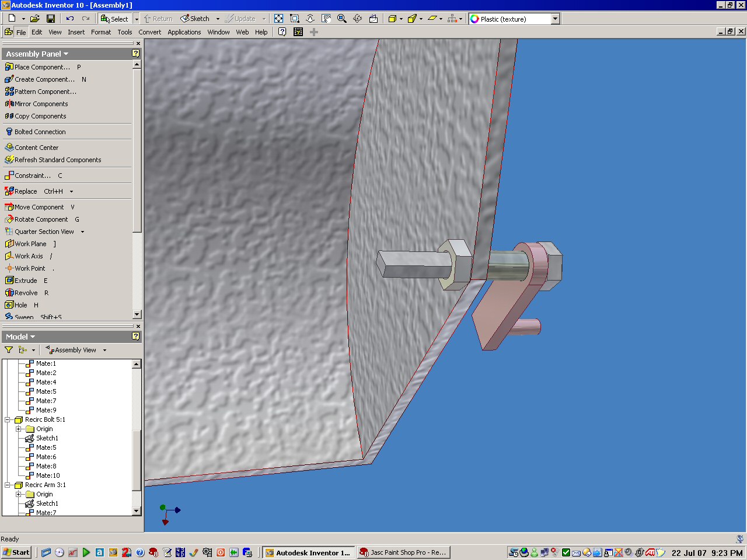Choose the Constraint tool in Assembly Panel
Screen dimensions: 747x560
pos(32,176)
